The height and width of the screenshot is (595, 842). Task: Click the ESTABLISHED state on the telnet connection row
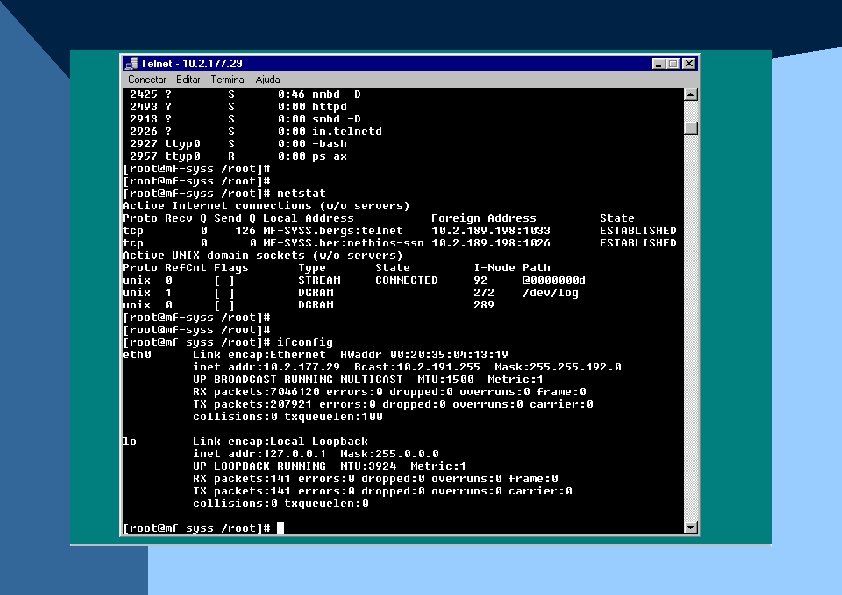638,230
